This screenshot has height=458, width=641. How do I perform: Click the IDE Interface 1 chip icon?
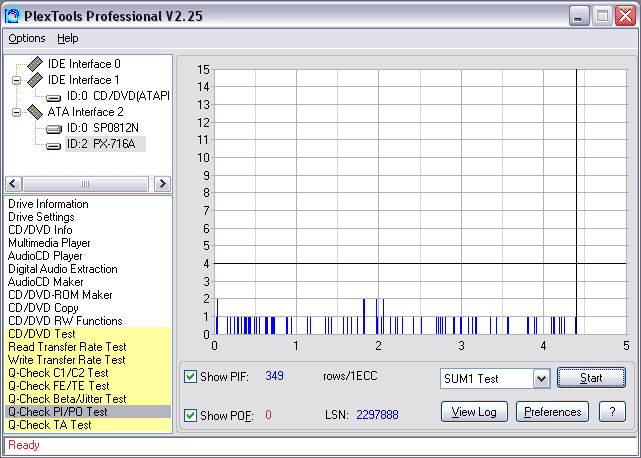(35, 80)
